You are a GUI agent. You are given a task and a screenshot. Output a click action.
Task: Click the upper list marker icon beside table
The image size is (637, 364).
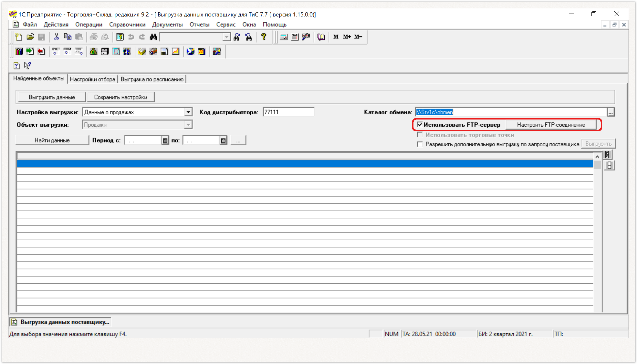coord(607,155)
